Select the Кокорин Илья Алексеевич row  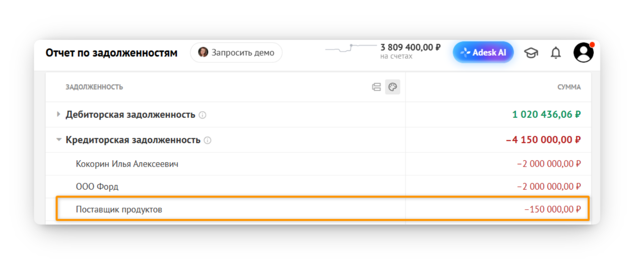(318, 164)
